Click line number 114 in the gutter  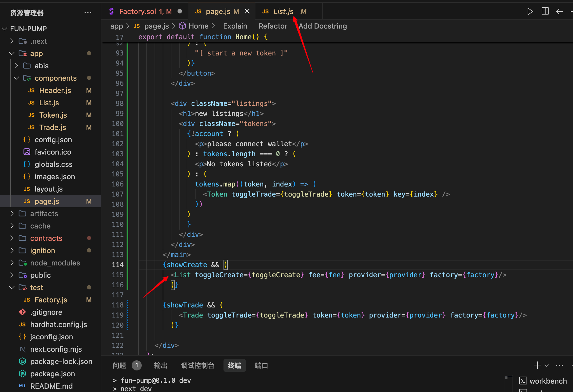118,265
